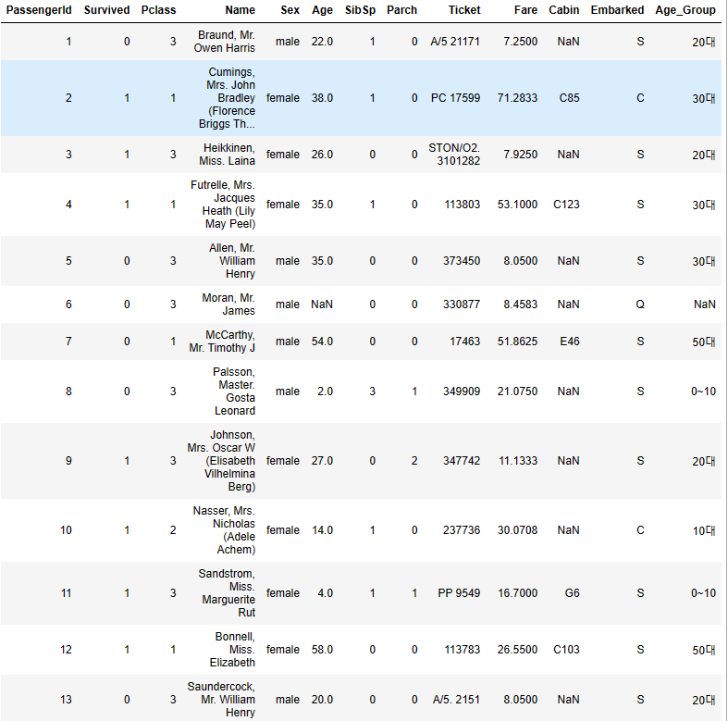Click ticket value A/5. 2151
The image size is (728, 721).
pyautogui.click(x=456, y=700)
